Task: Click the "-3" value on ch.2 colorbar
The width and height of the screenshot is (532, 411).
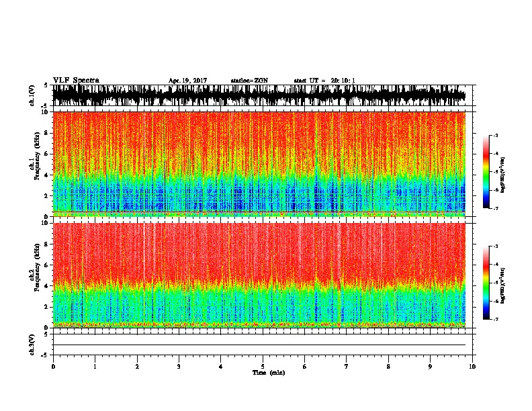Action: point(496,246)
